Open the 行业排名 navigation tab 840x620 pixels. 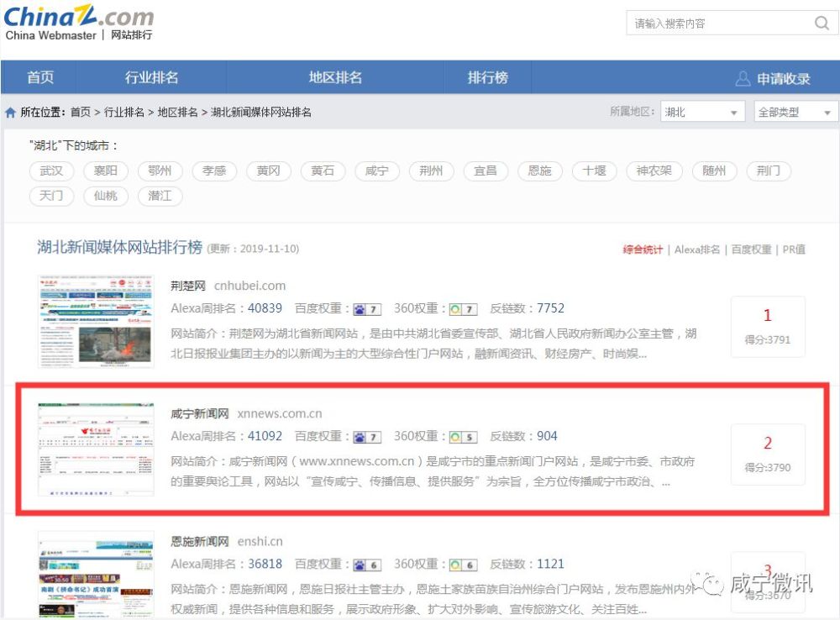tap(151, 77)
